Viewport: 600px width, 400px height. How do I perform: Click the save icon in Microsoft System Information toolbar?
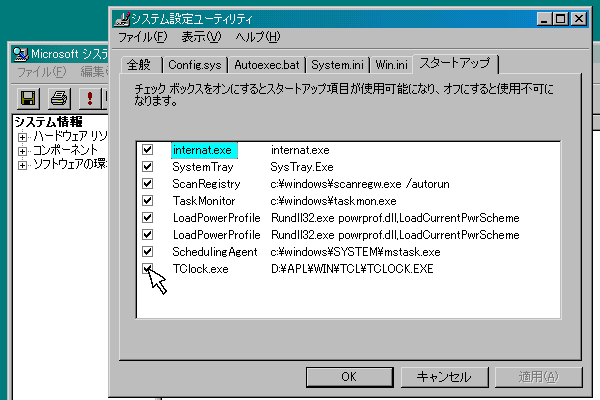[x=28, y=98]
